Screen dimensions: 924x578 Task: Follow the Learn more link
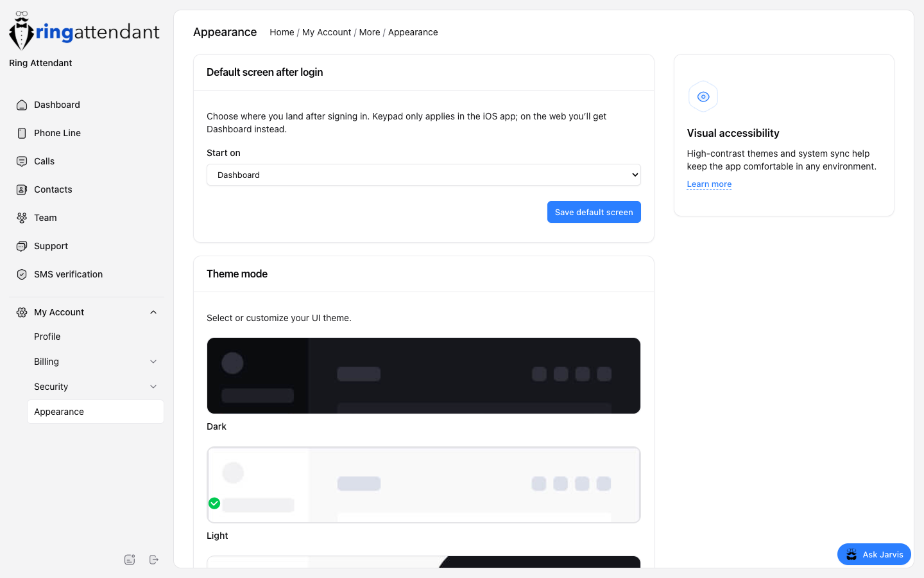coord(709,184)
